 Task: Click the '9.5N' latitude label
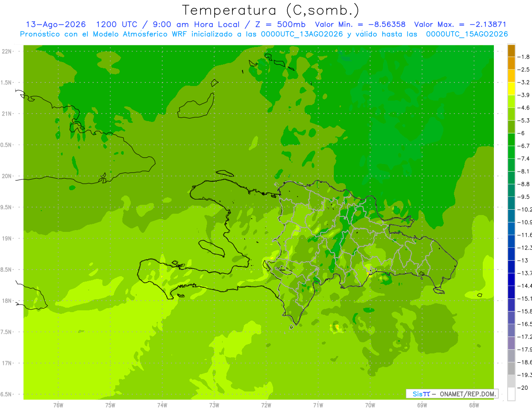pyautogui.click(x=7, y=207)
